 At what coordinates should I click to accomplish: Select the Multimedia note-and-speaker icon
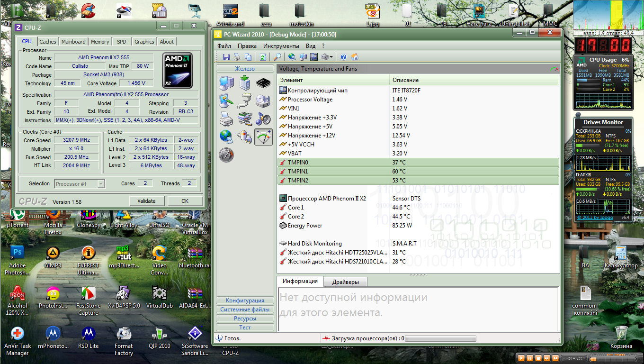coord(263,118)
